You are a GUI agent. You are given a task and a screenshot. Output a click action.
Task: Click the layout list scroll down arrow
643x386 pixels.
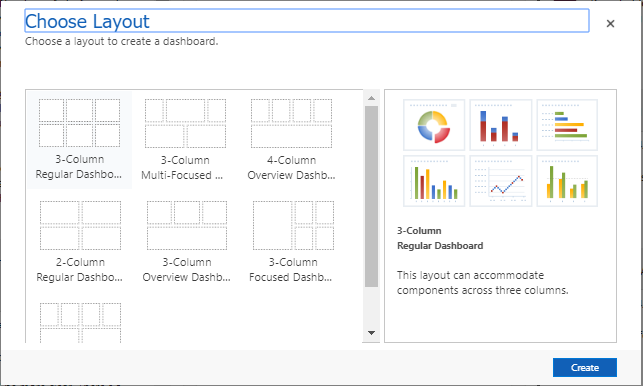coord(371,333)
